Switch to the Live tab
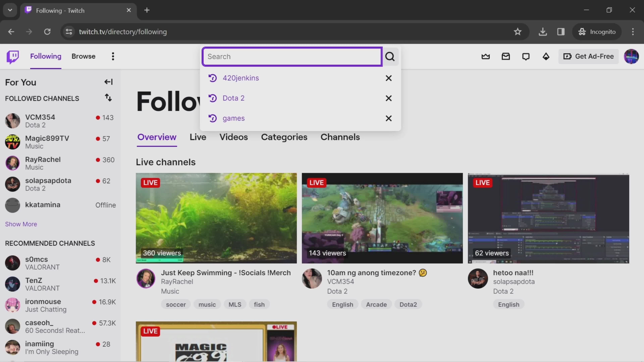 (x=198, y=137)
